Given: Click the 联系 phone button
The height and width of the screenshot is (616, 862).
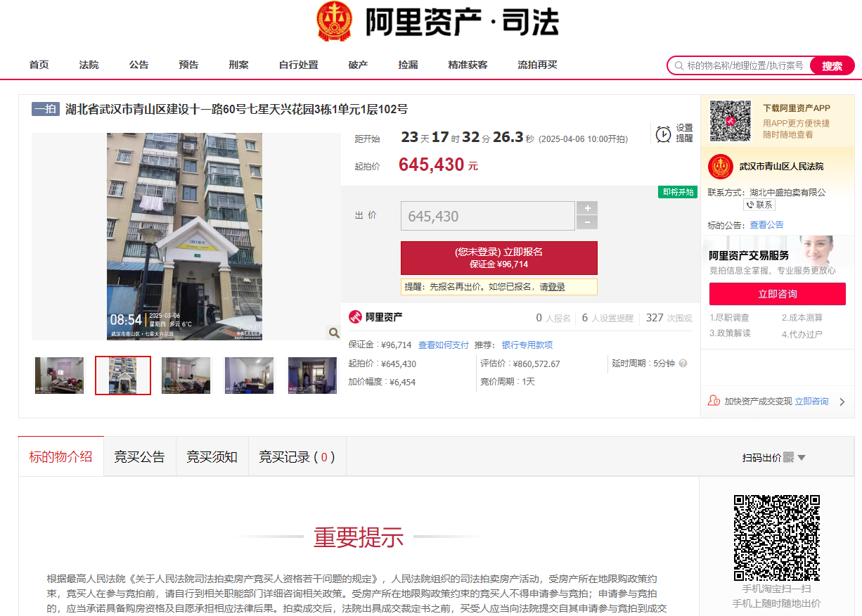Looking at the screenshot, I should pos(759,205).
